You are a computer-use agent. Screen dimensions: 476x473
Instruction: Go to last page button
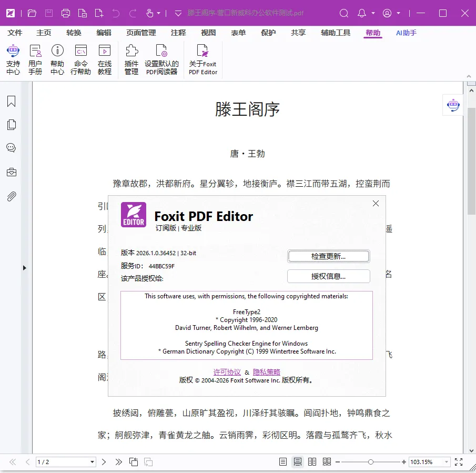tap(119, 462)
